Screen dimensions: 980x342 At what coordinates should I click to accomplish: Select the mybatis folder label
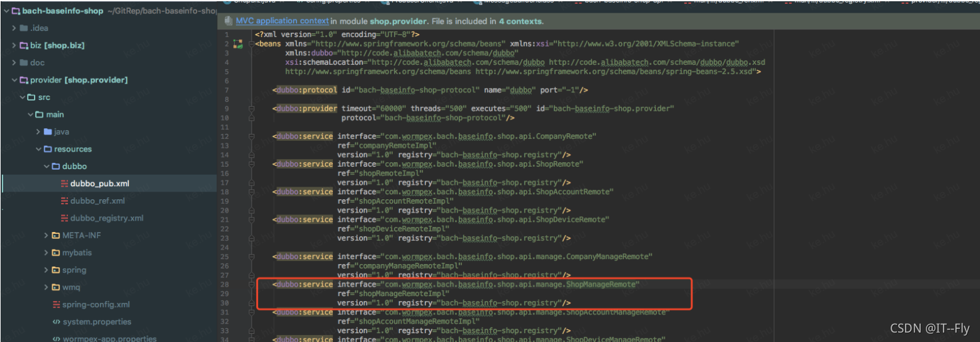[77, 253]
